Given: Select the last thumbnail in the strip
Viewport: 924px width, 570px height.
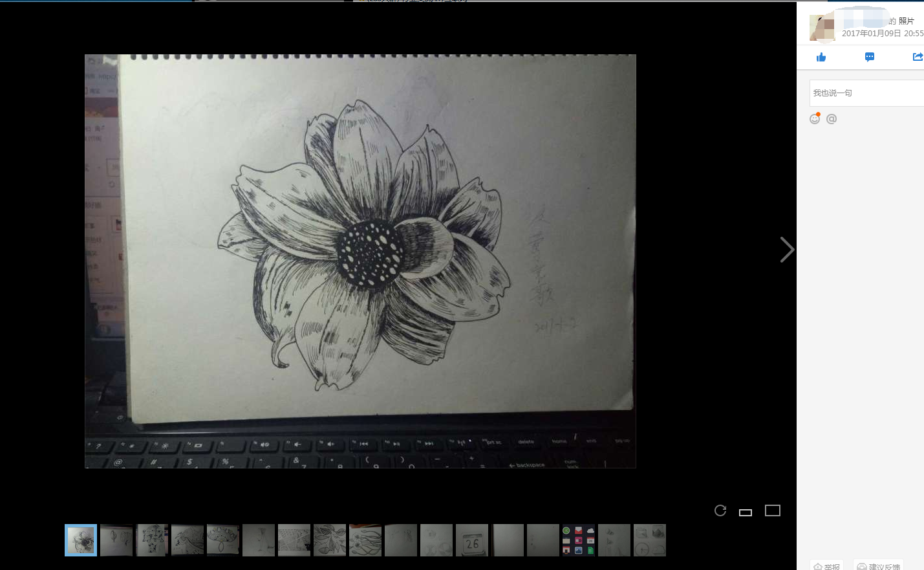Looking at the screenshot, I should point(650,540).
